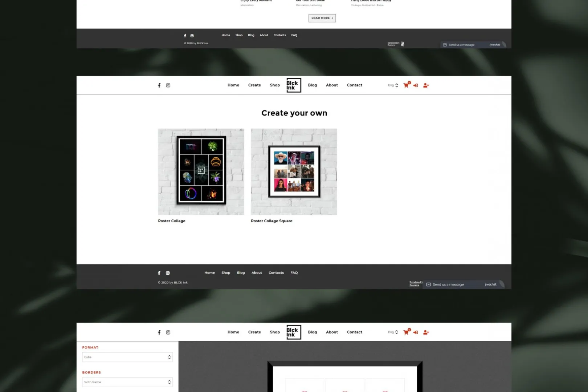The width and height of the screenshot is (588, 392).
Task: Click Facebook icon in top page footer
Action: [185, 36]
